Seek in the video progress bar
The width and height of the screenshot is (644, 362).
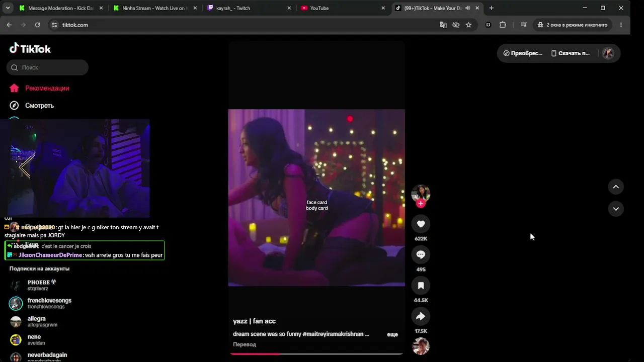click(x=316, y=354)
